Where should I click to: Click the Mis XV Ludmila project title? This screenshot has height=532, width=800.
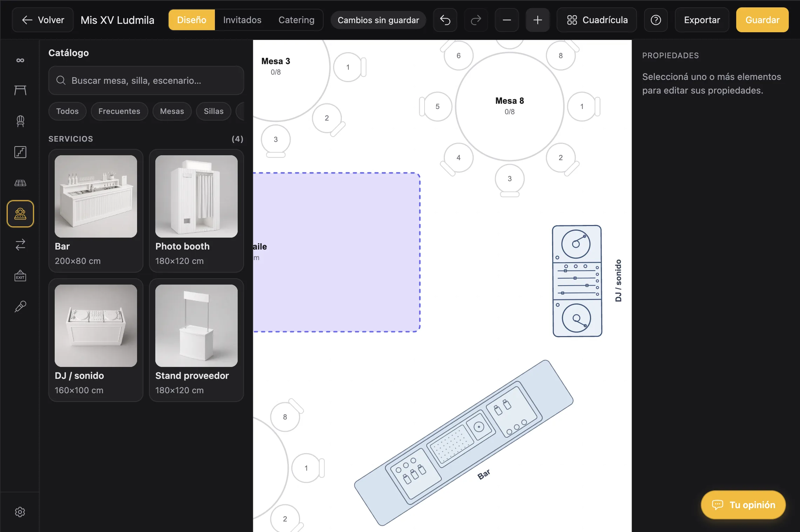pyautogui.click(x=117, y=20)
